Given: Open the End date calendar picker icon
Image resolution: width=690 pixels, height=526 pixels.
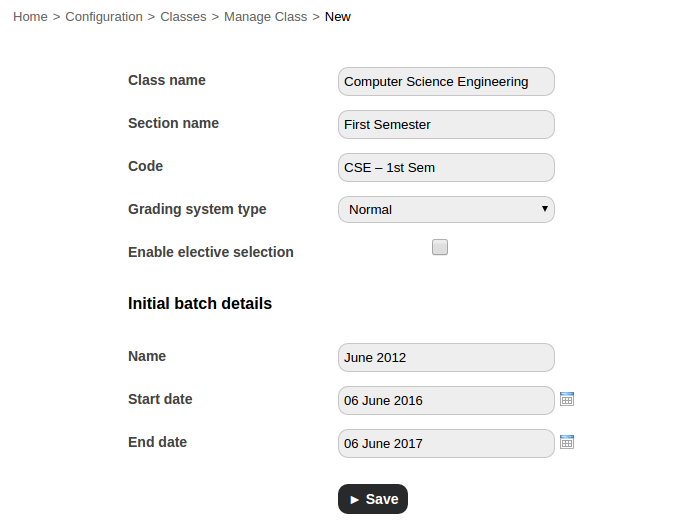Looking at the screenshot, I should click(x=567, y=442).
